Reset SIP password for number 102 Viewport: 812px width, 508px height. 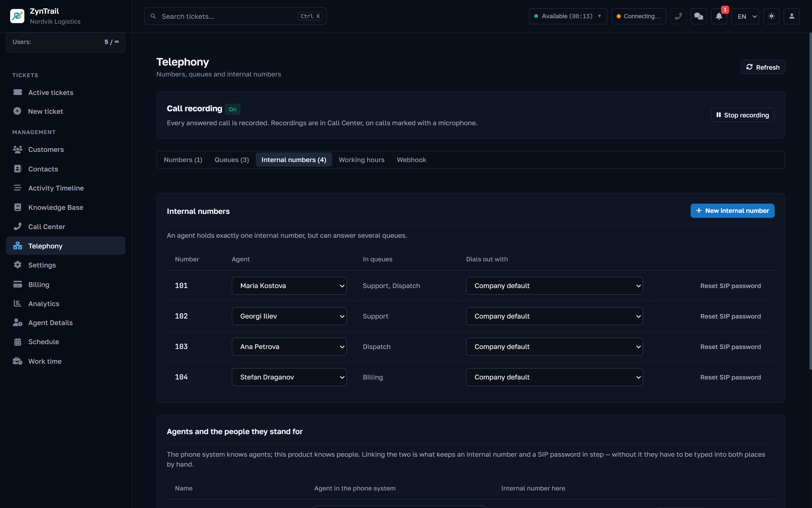(731, 316)
